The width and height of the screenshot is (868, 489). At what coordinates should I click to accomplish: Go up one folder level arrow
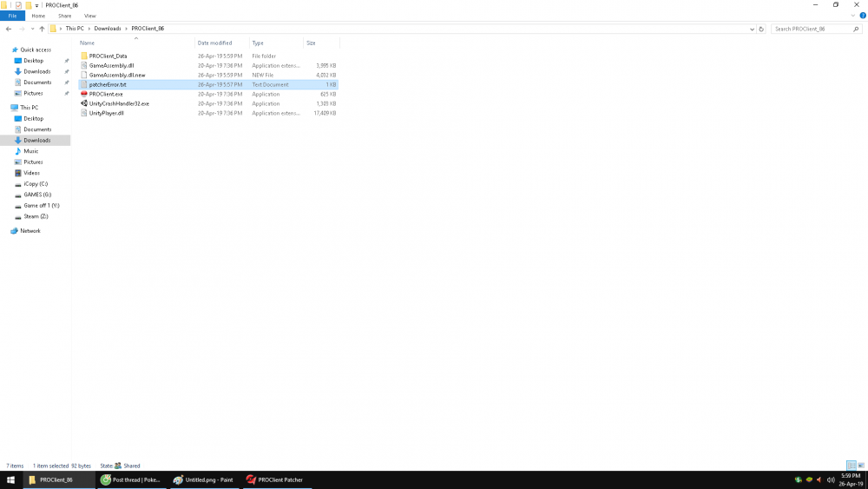42,29
